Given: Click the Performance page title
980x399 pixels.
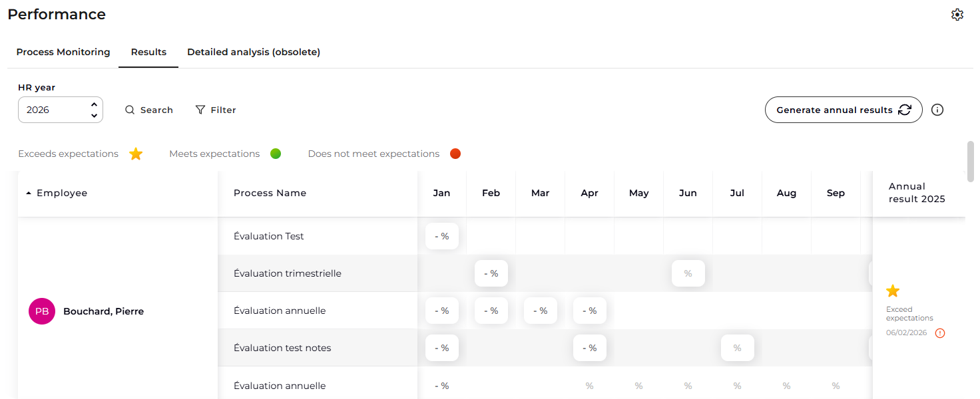Looking at the screenshot, I should pyautogui.click(x=57, y=14).
